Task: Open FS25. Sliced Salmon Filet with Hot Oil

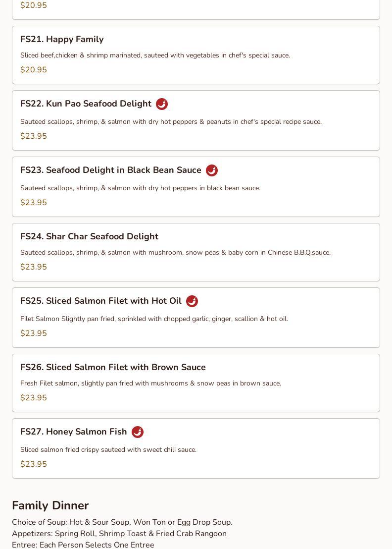Action: [x=100, y=301]
